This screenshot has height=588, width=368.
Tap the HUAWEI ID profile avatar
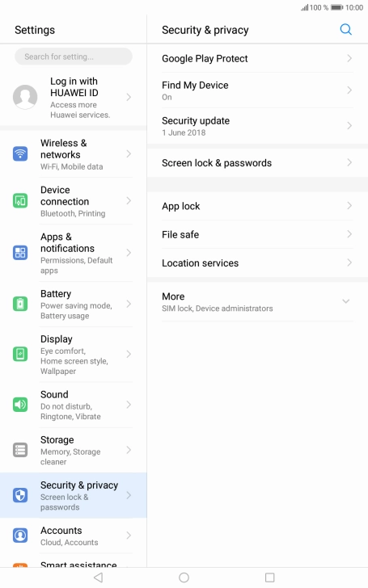tap(25, 97)
